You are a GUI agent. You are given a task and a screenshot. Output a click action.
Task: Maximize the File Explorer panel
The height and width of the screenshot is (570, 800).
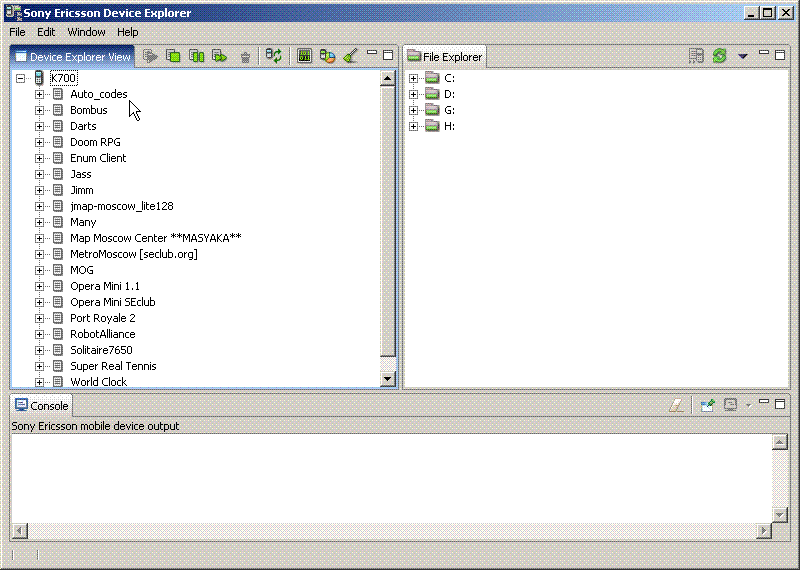click(780, 55)
